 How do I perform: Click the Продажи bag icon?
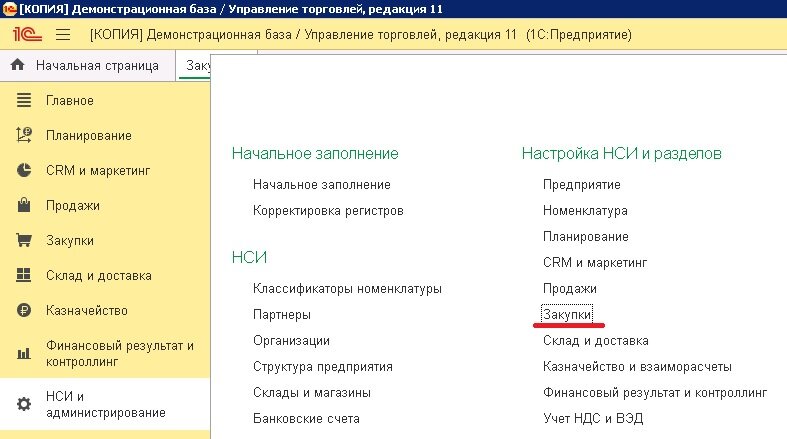click(x=24, y=205)
